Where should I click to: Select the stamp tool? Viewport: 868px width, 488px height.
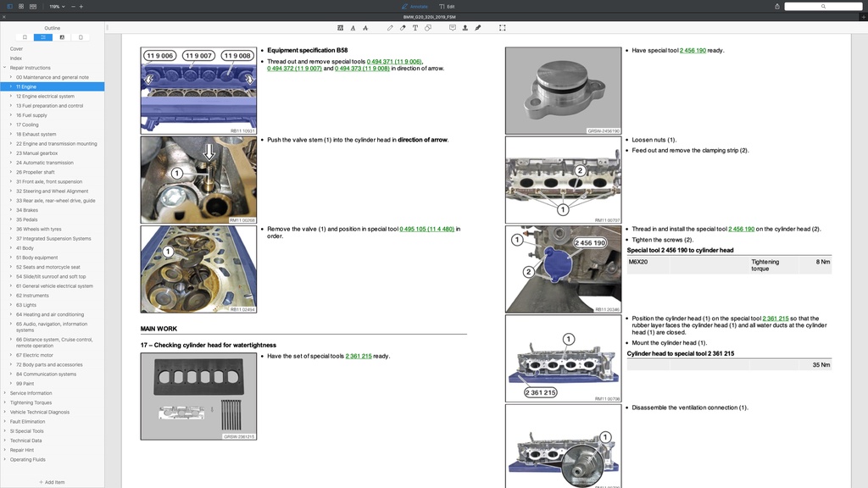465,28
